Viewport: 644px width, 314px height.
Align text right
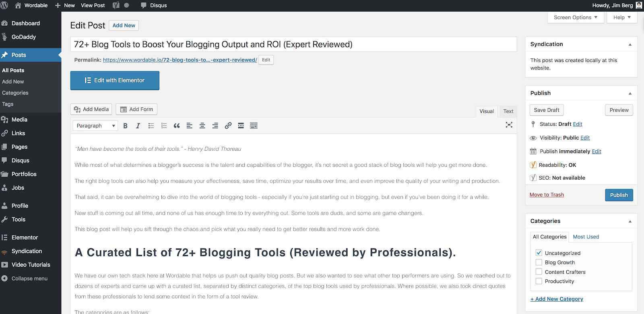coord(215,126)
